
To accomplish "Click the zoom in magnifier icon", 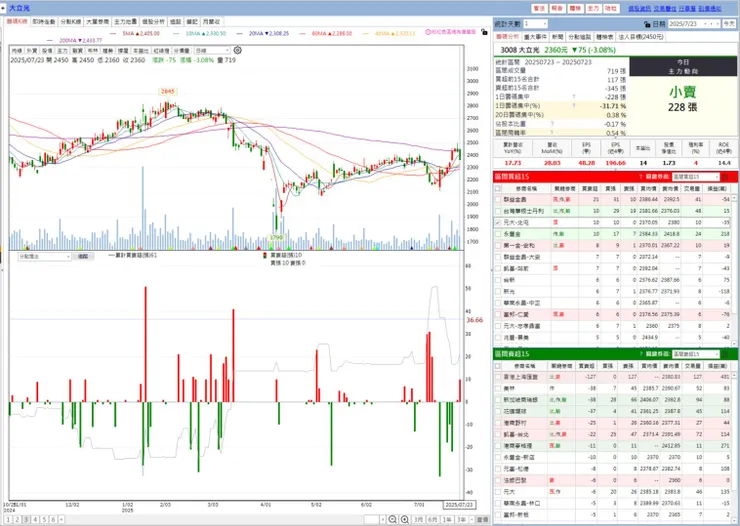I will [x=404, y=519].
